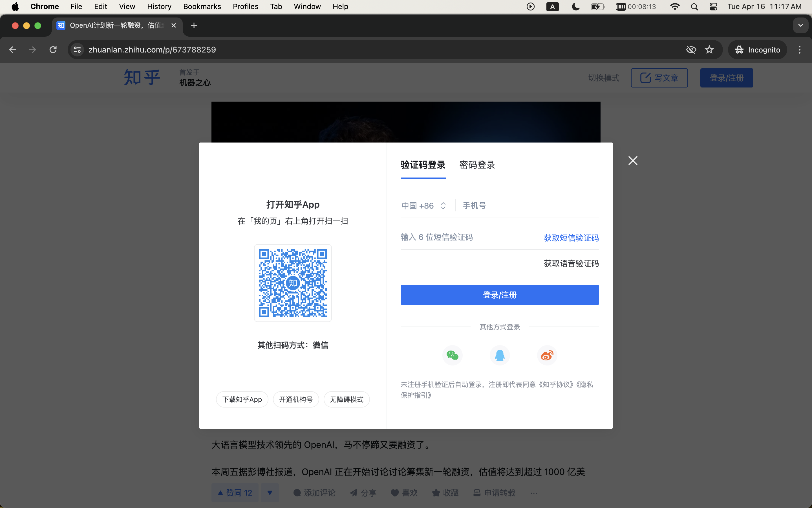Reload the page
Screen dimensions: 812x508
(x=53, y=50)
